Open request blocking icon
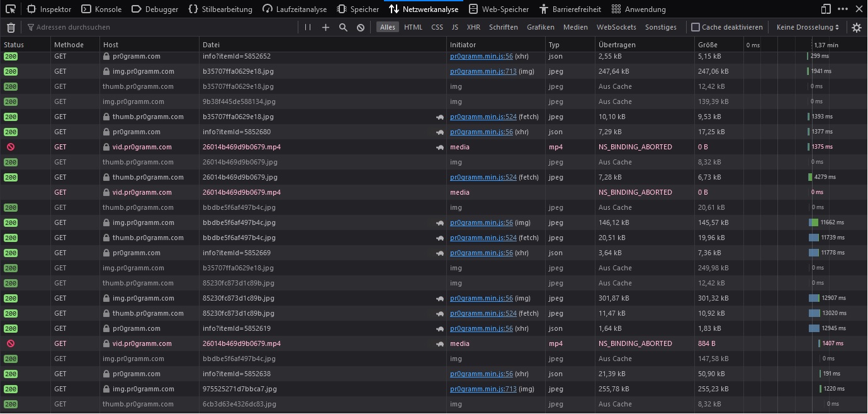 click(361, 27)
